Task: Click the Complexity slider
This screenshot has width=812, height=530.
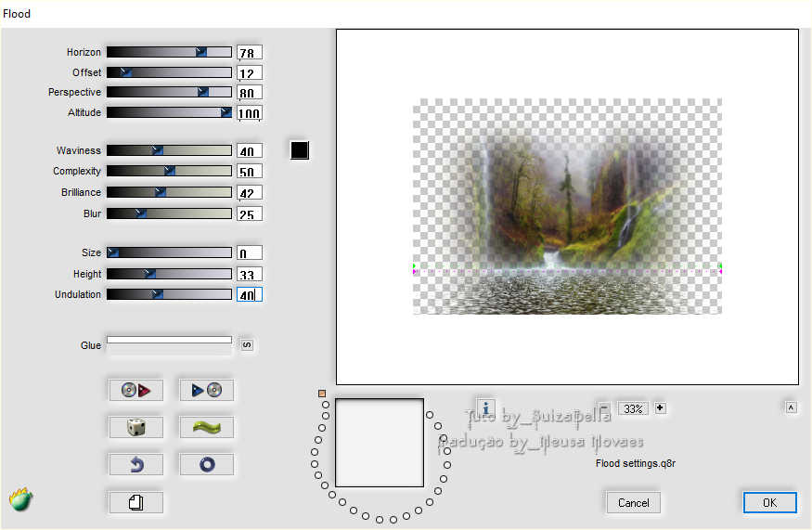Action: pos(169,171)
